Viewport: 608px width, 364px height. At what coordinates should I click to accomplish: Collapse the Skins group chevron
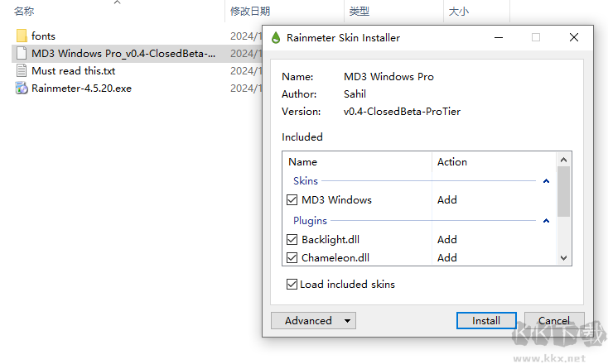click(x=547, y=181)
